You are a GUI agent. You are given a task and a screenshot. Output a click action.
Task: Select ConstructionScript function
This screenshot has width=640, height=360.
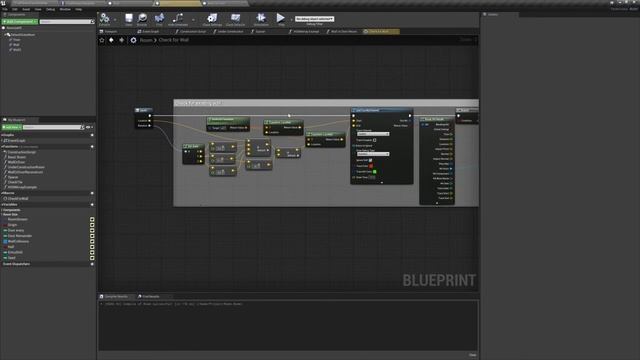22,152
